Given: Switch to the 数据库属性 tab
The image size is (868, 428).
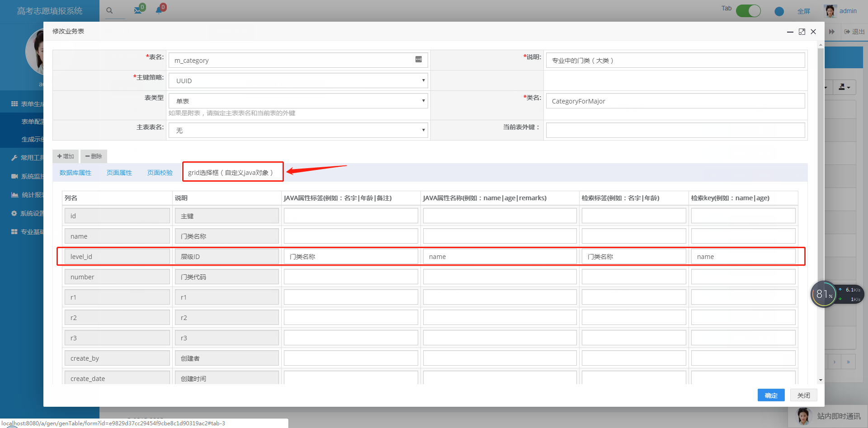Looking at the screenshot, I should click(x=75, y=173).
